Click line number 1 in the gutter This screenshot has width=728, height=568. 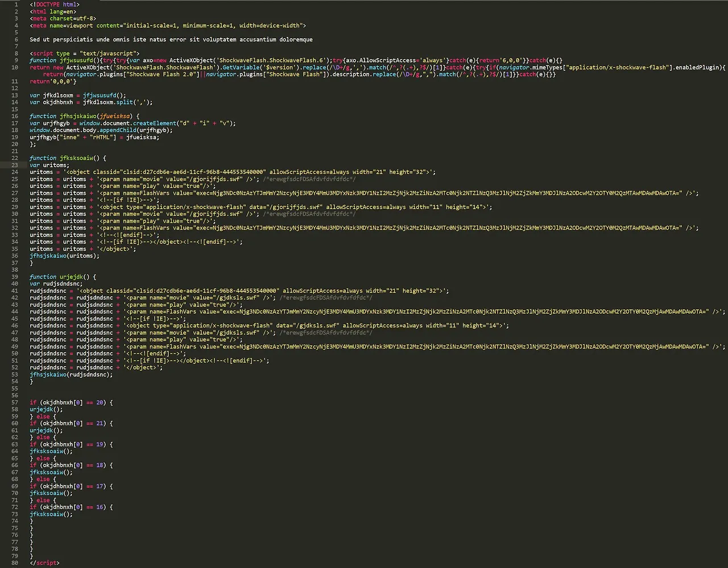16,5
